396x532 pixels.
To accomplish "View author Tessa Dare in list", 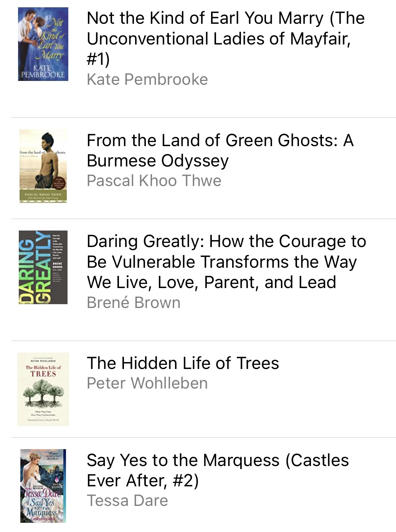I will (x=127, y=501).
